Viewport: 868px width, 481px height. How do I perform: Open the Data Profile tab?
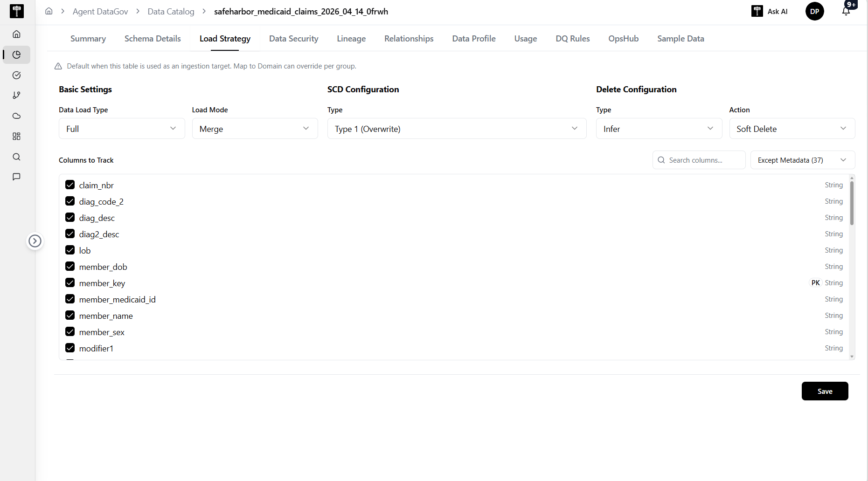pyautogui.click(x=474, y=39)
